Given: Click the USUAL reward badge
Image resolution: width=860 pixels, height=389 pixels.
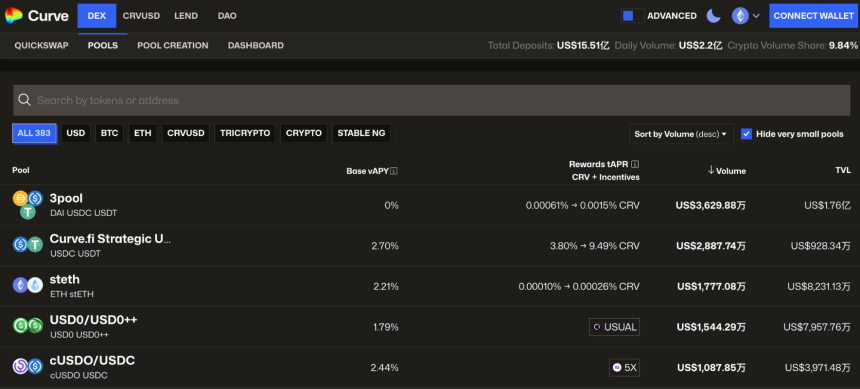Looking at the screenshot, I should (614, 327).
